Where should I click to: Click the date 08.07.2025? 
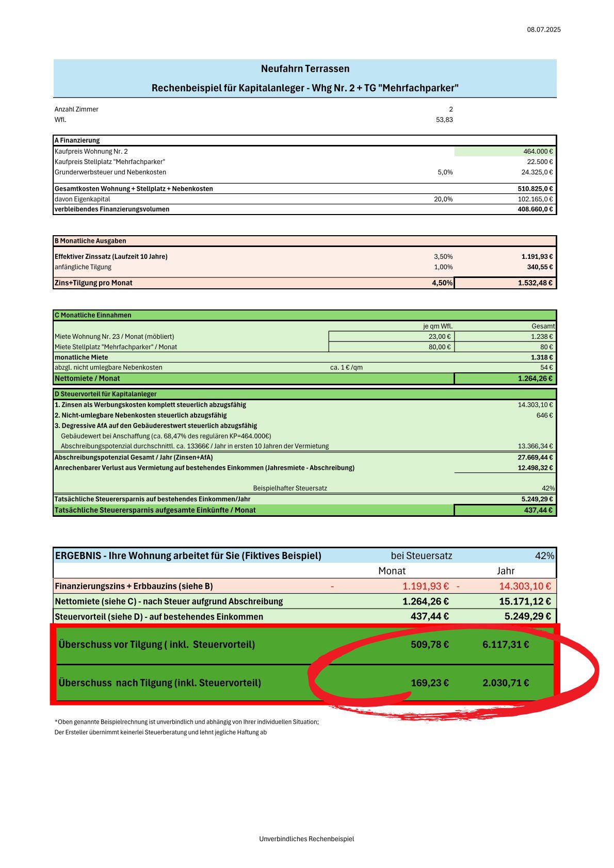(x=543, y=29)
